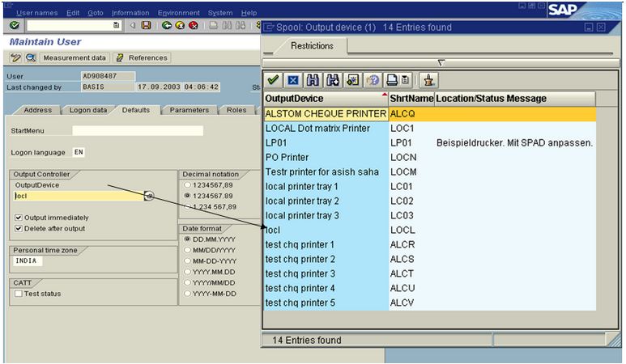The width and height of the screenshot is (626, 364).
Task: Uncheck the Delete after output checkbox
Action: coord(19,228)
